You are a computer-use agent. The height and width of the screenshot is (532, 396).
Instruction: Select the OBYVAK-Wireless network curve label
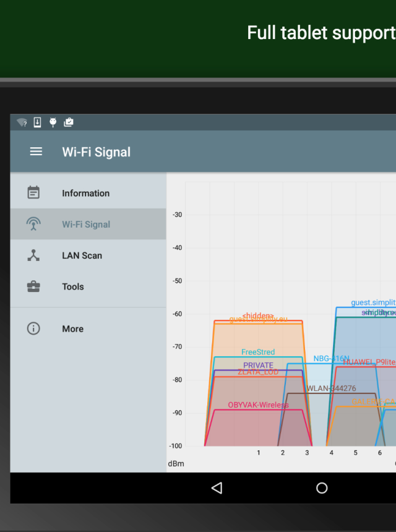258,405
